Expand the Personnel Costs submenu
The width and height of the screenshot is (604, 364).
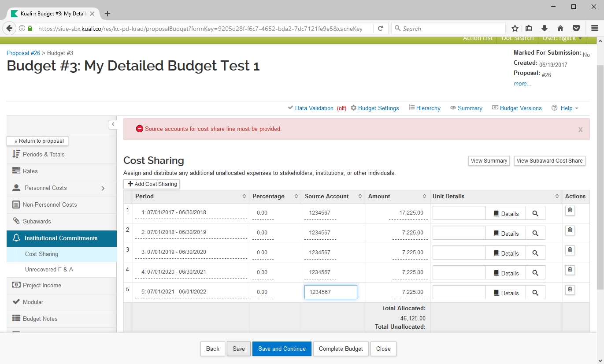(103, 188)
